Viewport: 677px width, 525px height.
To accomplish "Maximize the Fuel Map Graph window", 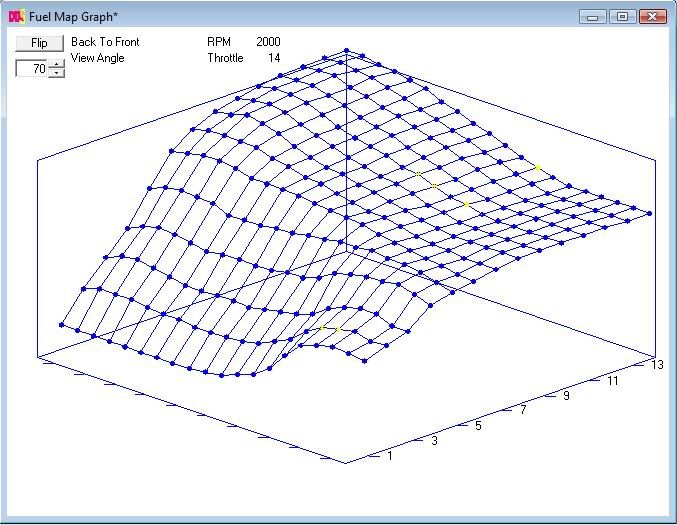I will click(622, 17).
